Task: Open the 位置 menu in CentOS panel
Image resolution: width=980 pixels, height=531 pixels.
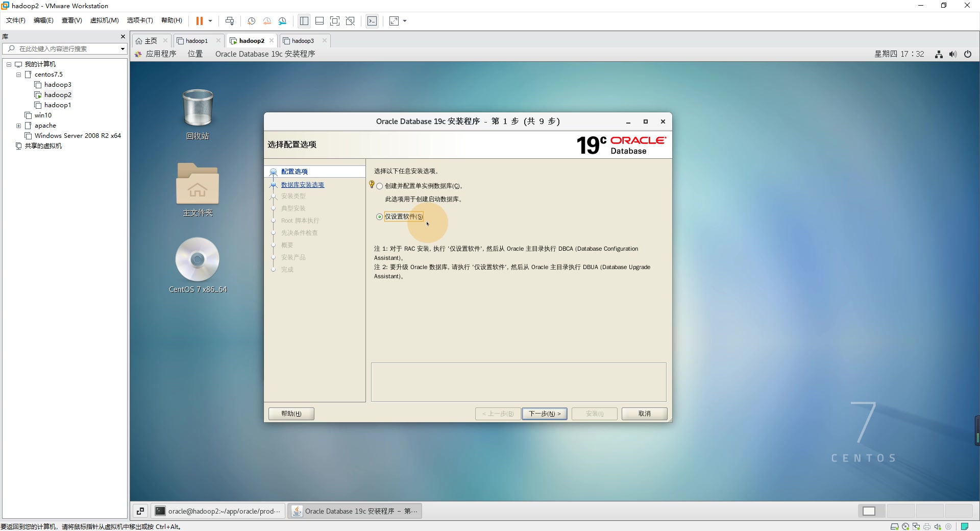Action: [195, 54]
